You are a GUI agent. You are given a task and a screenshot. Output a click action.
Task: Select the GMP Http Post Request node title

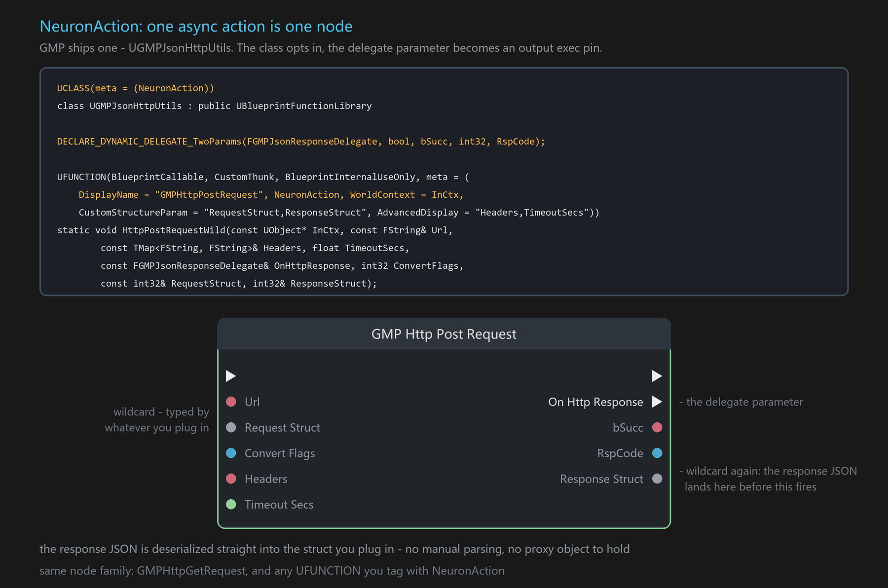[444, 334]
